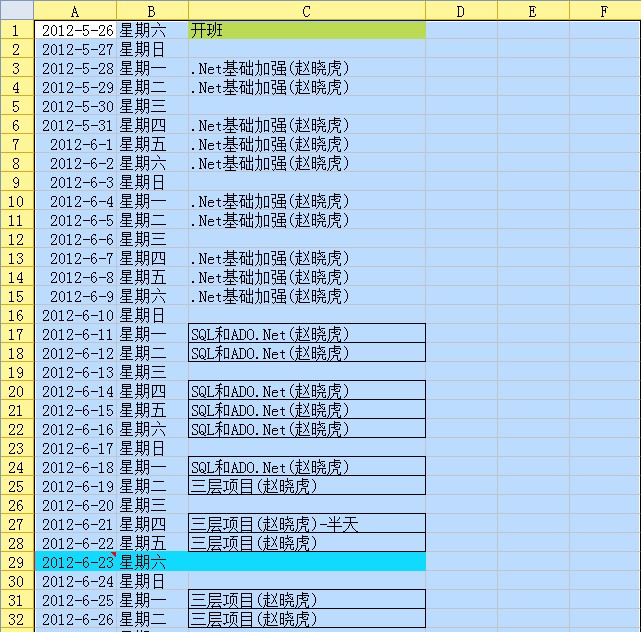641x632 pixels.
Task: Select column F header
Action: pos(605,10)
